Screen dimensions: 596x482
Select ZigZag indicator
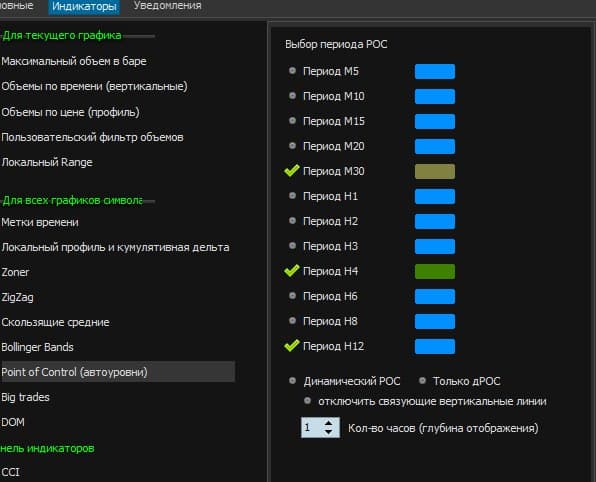pyautogui.click(x=17, y=297)
